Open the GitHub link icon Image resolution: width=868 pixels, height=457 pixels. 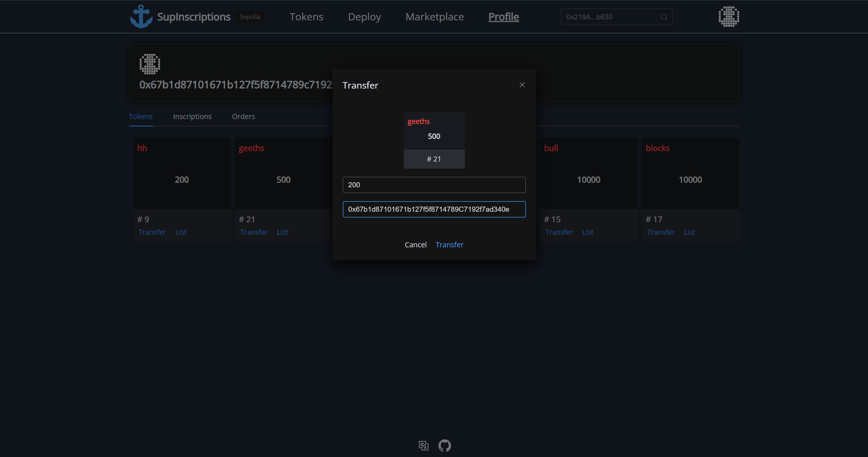(445, 445)
